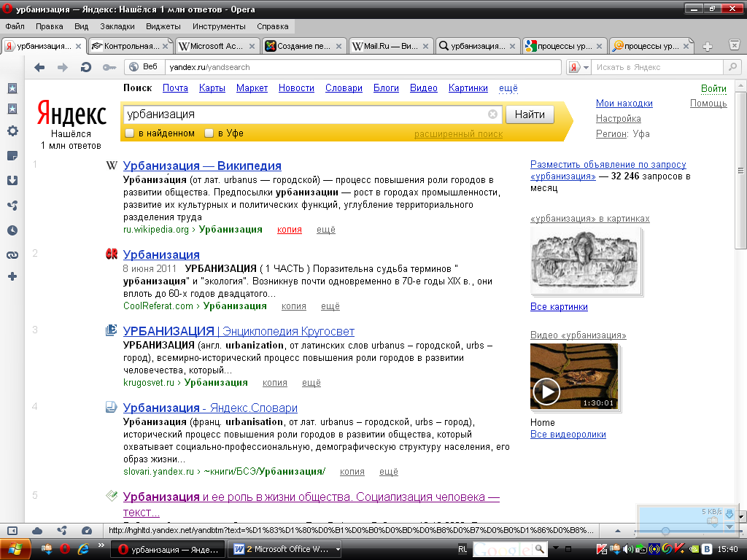Reload the page with the refresh icon
This screenshot has height=560, width=747.
pyautogui.click(x=86, y=67)
